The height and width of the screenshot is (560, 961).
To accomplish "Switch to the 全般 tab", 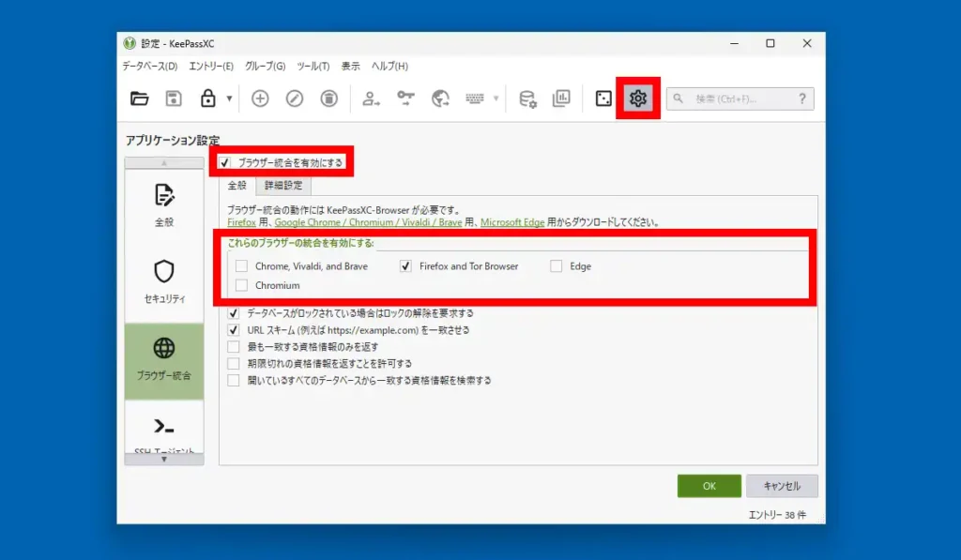I will [237, 185].
